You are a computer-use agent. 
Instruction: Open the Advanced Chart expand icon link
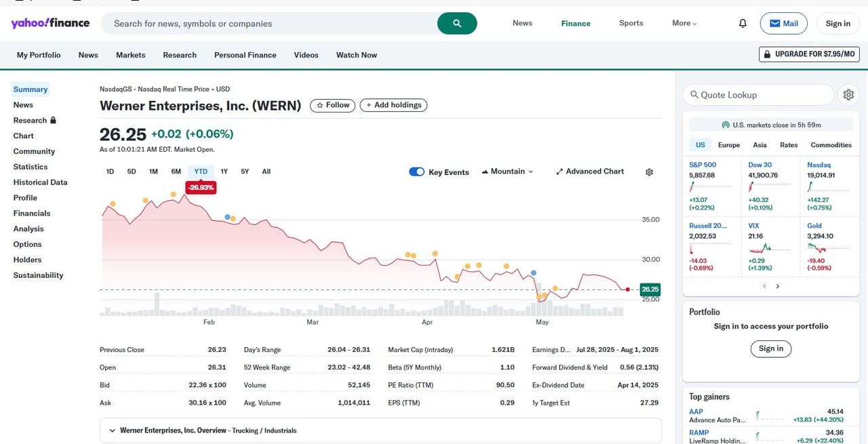[x=590, y=171]
